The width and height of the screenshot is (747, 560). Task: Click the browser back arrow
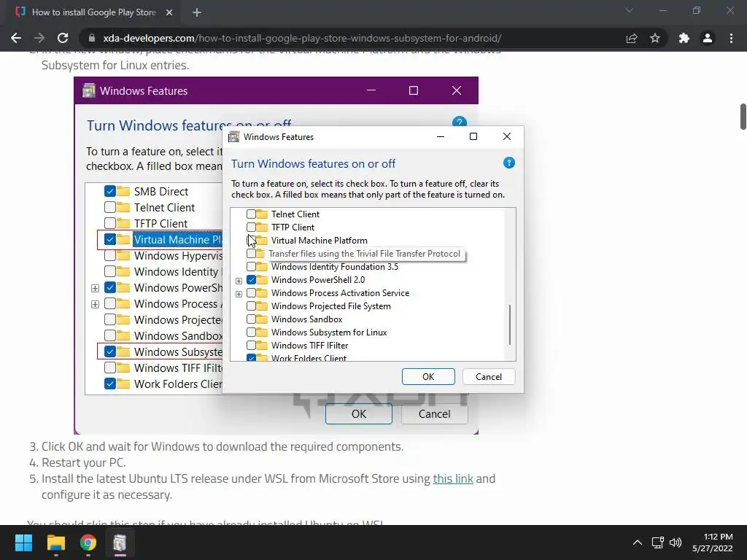(x=16, y=38)
